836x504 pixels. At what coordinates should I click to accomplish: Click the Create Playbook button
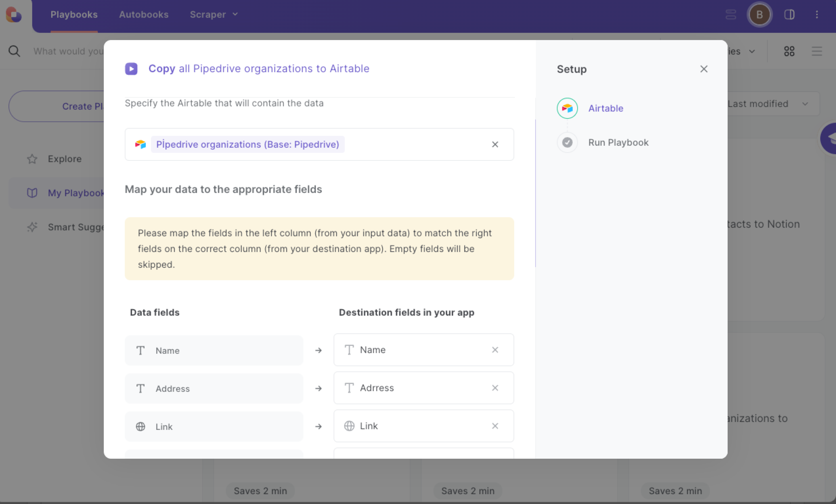56,106
